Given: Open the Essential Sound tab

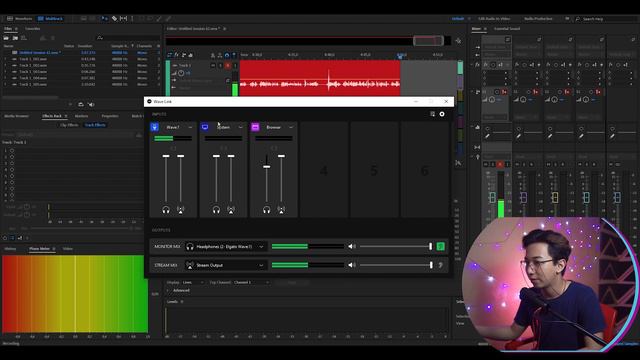Looking at the screenshot, I should pyautogui.click(x=507, y=29).
